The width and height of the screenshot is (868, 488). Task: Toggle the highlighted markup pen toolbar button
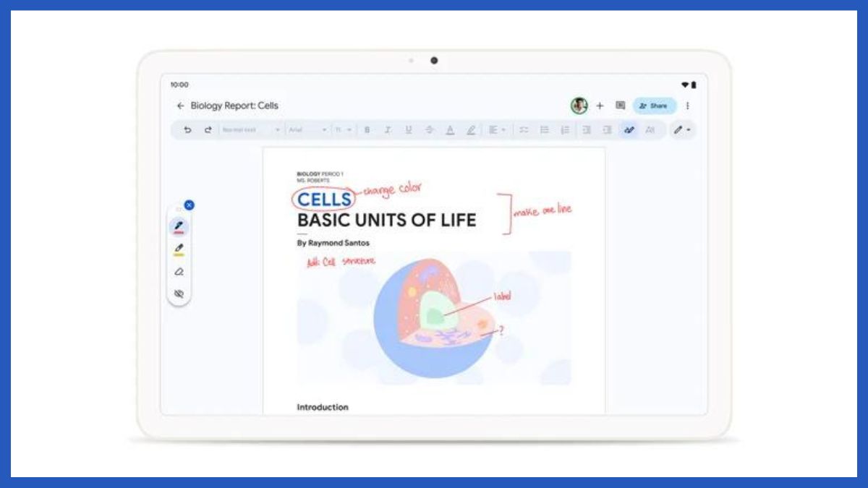[629, 130]
